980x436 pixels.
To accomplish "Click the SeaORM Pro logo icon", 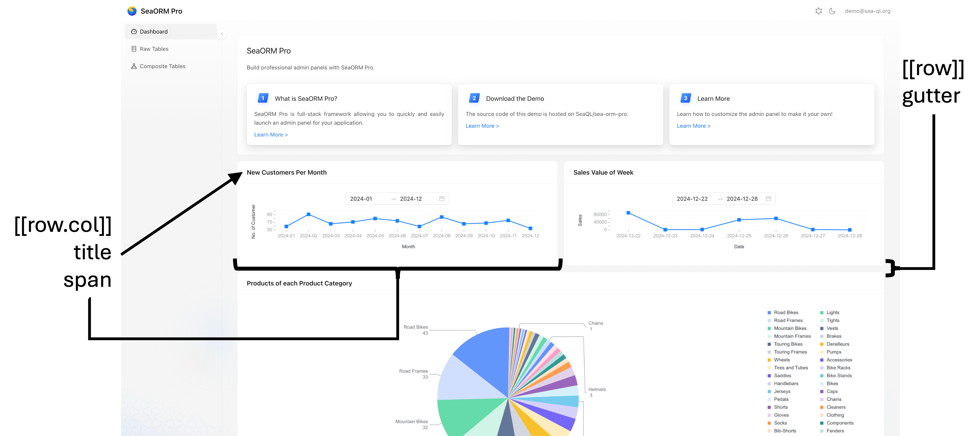I will [x=132, y=11].
